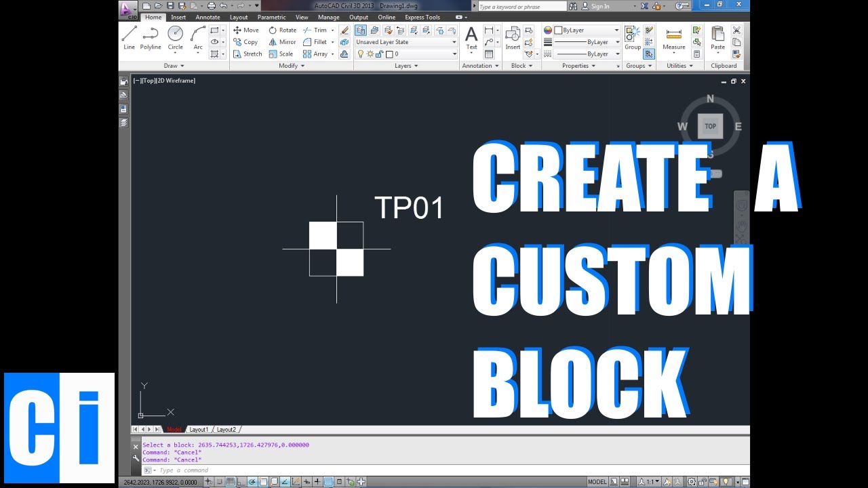Click the [Top] view control label
This screenshot has width=868, height=488.
click(x=149, y=81)
